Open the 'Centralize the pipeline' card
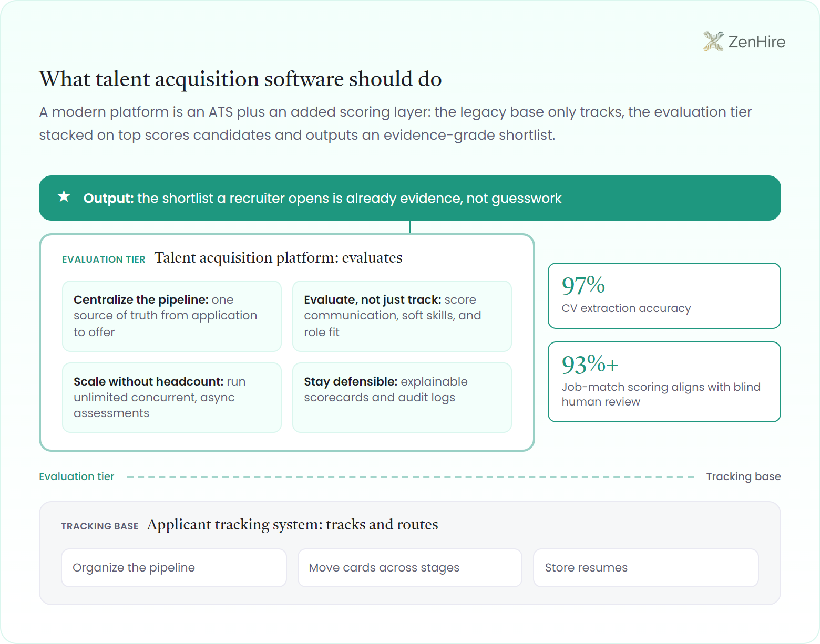The image size is (820, 644). tap(172, 316)
